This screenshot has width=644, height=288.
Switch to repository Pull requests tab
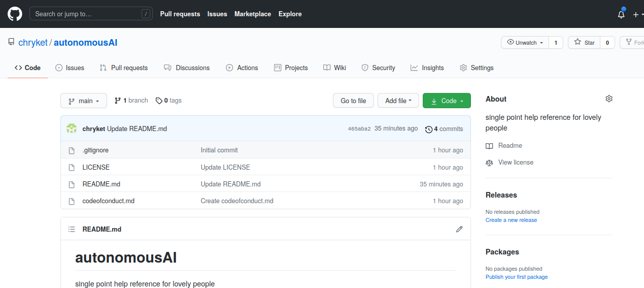click(124, 68)
